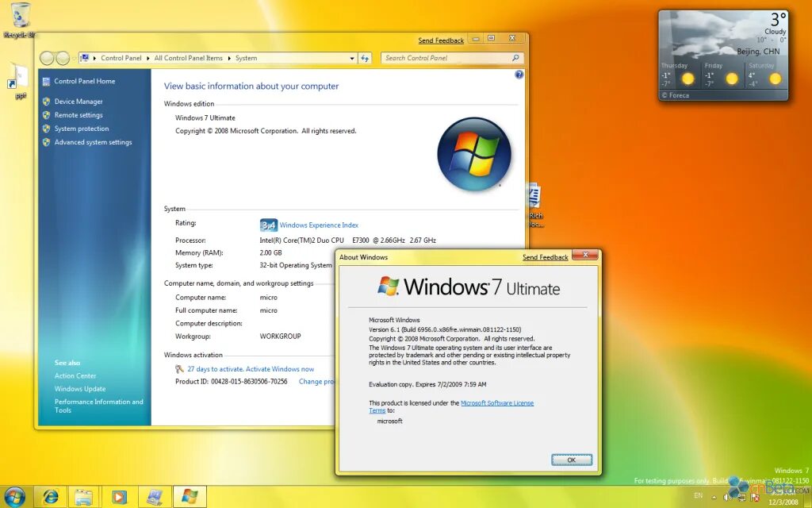The width and height of the screenshot is (812, 508).
Task: Click the help question mark icon
Action: 519,75
